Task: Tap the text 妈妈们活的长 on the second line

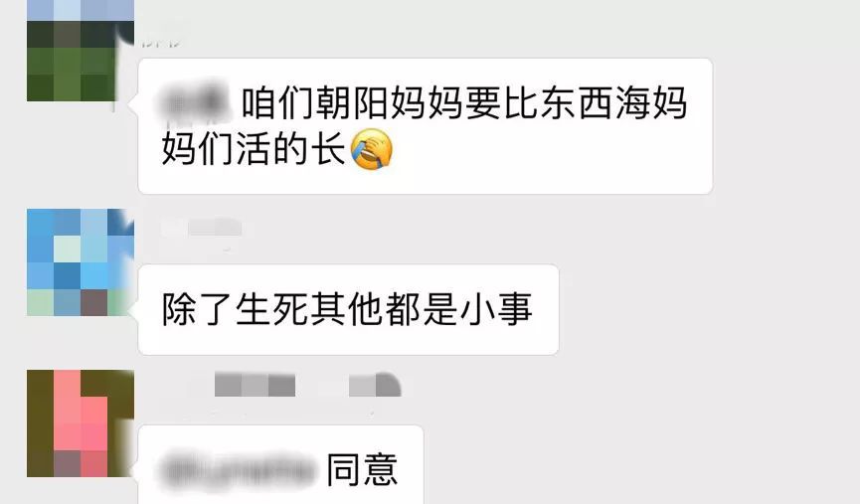Action: pos(254,149)
